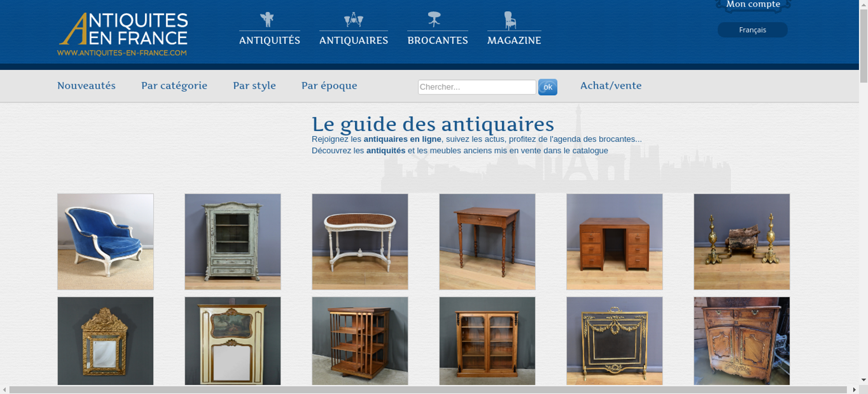The image size is (868, 394).
Task: Click the chandelier icon above Antiquaires
Action: pos(353,20)
